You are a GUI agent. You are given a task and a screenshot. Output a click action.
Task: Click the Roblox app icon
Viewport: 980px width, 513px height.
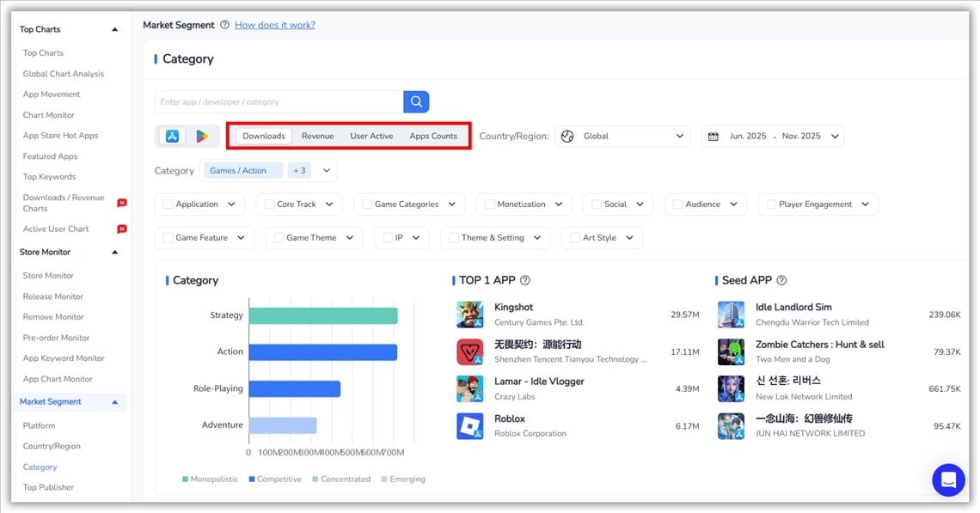(x=469, y=426)
